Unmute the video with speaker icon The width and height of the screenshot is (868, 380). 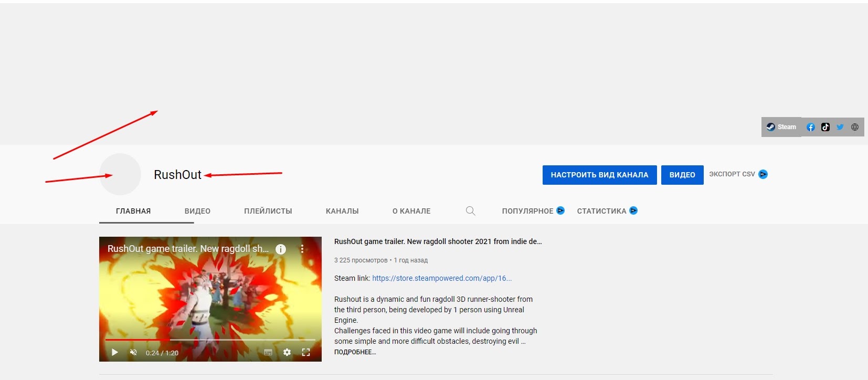(133, 352)
